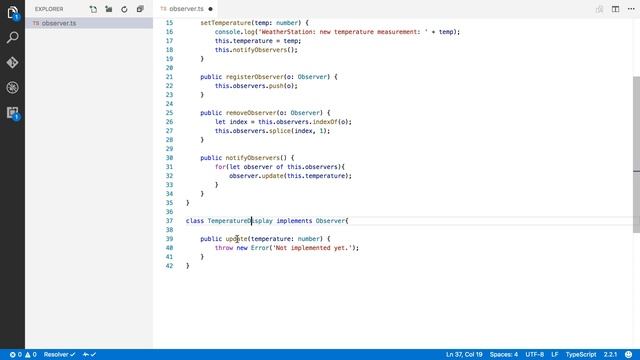Click the unsaved dot on observer.ts tab
This screenshot has width=640, height=360.
pyautogui.click(x=211, y=9)
